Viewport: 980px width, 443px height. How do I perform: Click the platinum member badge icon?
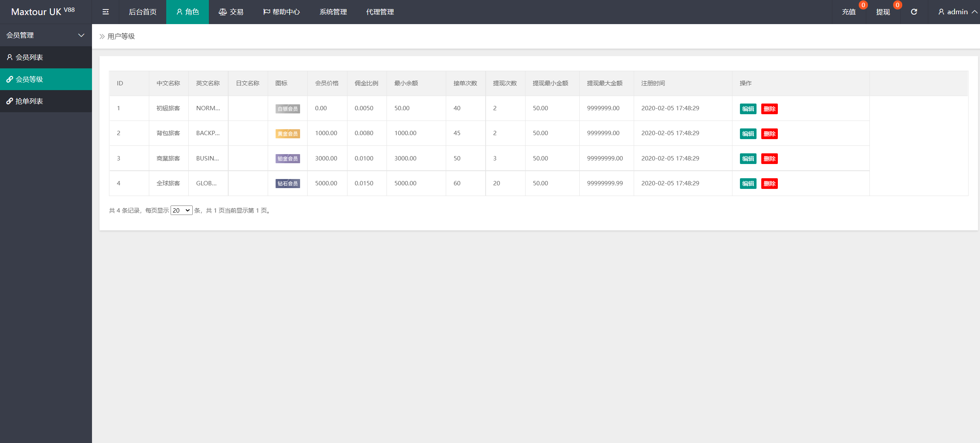pos(287,158)
